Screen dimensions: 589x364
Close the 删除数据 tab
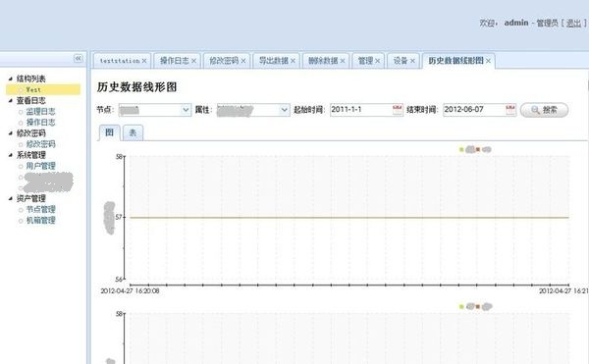coord(343,61)
